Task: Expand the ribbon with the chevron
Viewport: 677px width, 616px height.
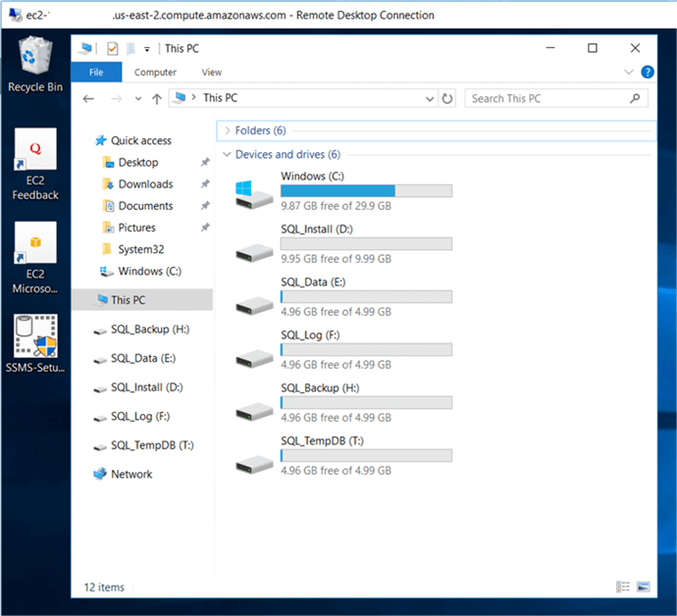Action: pyautogui.click(x=629, y=72)
